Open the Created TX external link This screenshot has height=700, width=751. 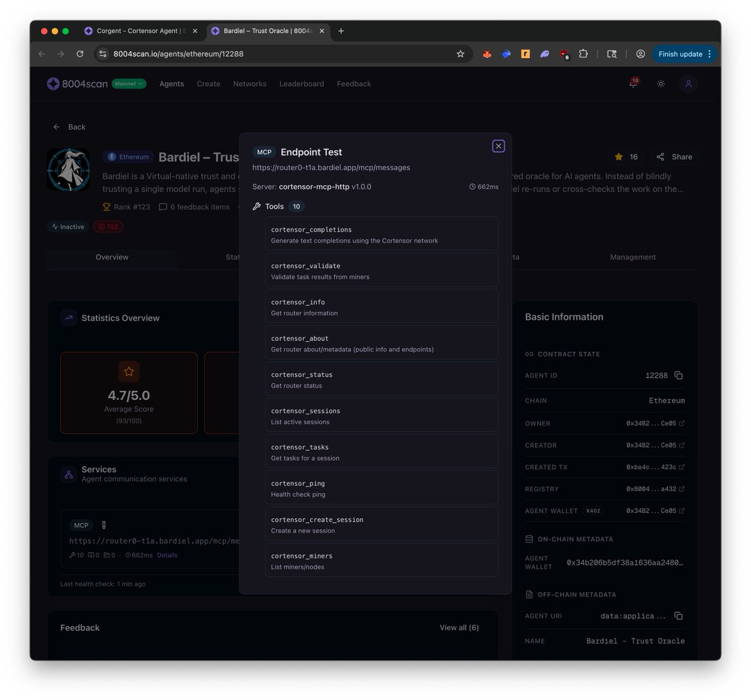682,467
